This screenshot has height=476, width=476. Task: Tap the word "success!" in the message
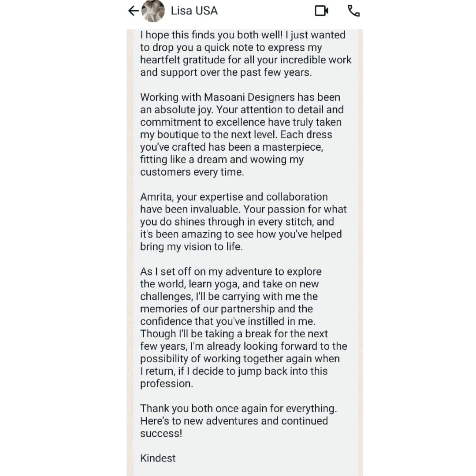(x=161, y=433)
